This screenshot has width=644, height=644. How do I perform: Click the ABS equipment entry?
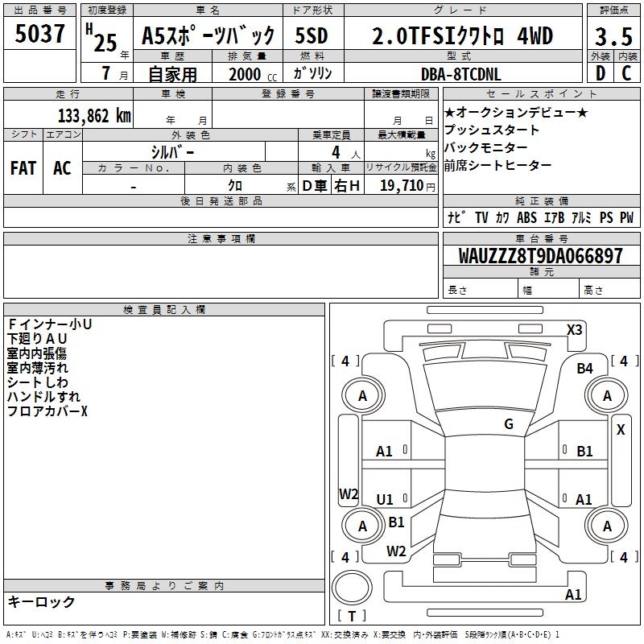click(x=526, y=217)
